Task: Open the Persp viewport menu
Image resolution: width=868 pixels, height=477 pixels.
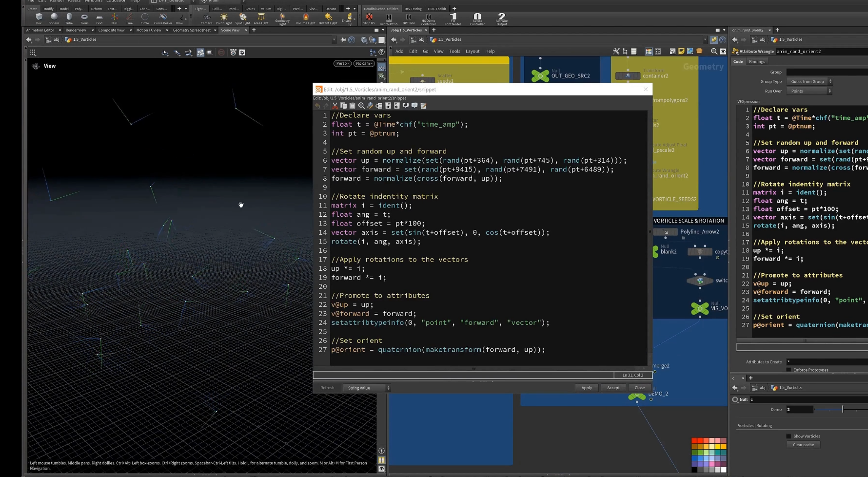Action: click(342, 63)
